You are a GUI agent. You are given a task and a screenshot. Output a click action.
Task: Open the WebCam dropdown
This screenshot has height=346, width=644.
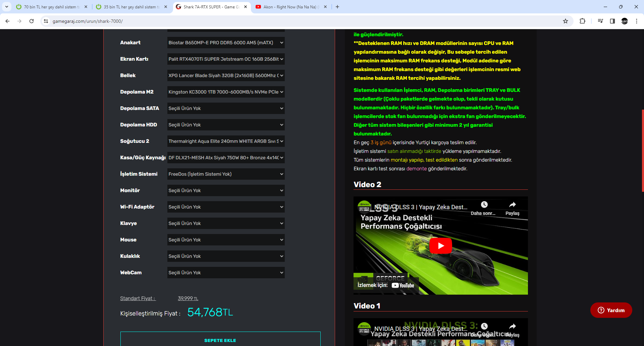click(x=226, y=273)
